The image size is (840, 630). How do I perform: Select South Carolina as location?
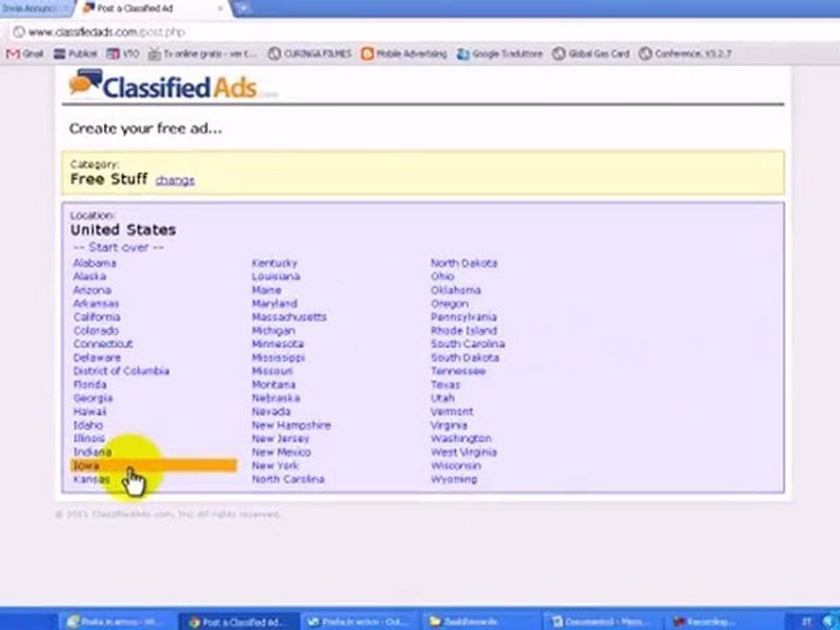point(467,344)
